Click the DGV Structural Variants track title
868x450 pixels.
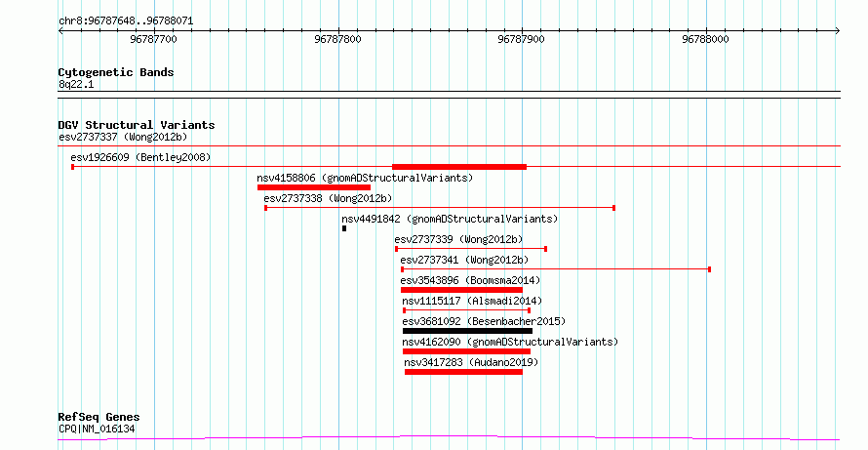tap(137, 125)
